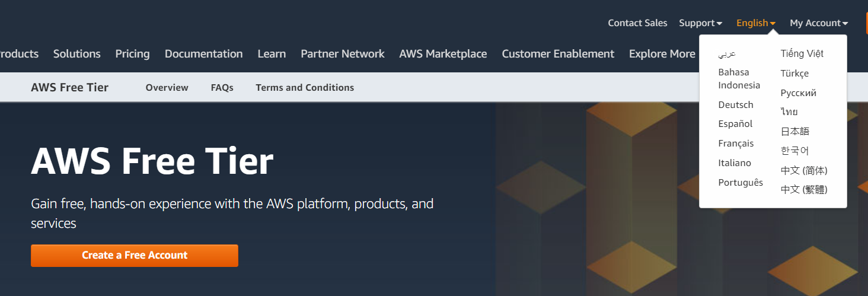
Task: Open the Documentation nav item
Action: tap(203, 54)
